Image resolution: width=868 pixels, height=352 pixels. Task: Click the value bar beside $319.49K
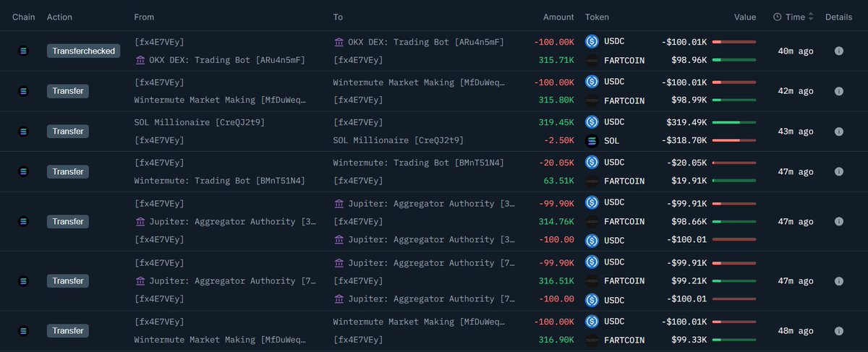734,122
